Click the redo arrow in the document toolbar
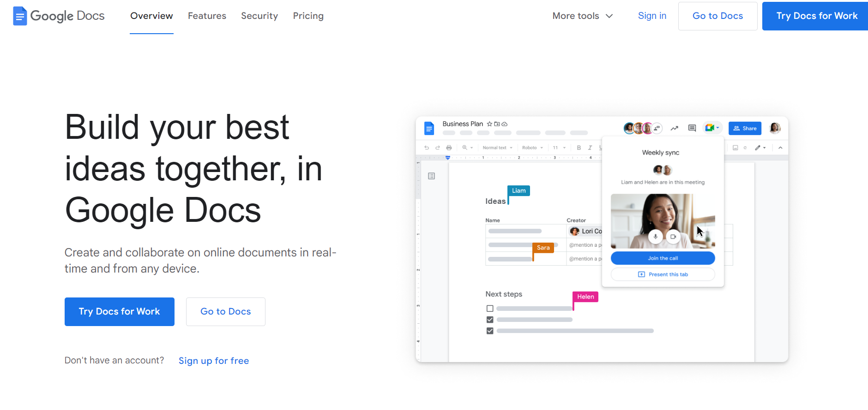The width and height of the screenshot is (868, 410). point(438,148)
